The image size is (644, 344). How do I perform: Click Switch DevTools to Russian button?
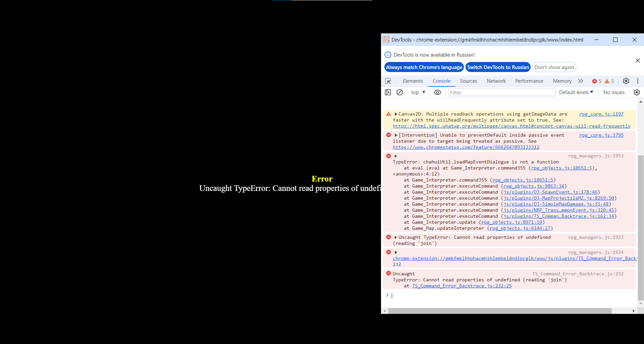tap(498, 67)
